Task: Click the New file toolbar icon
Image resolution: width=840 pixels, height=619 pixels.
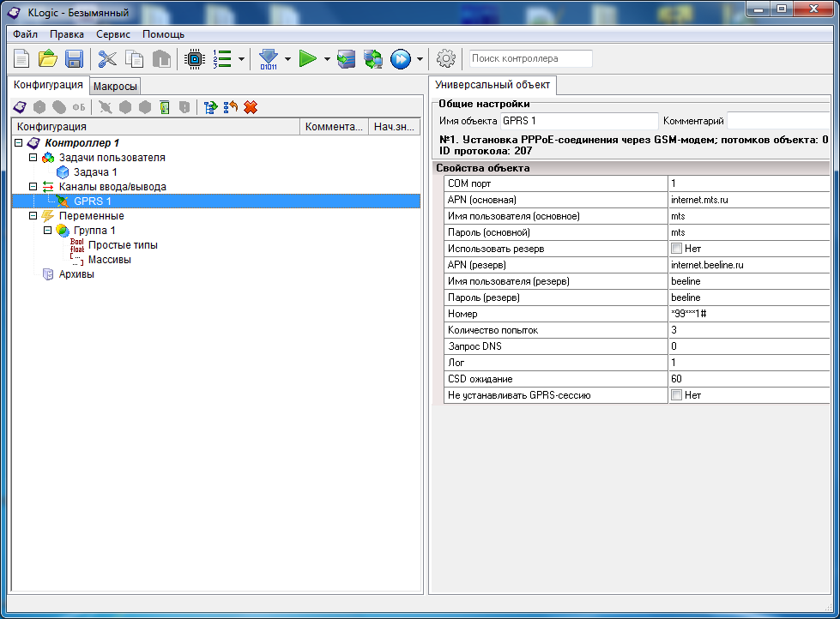Action: coord(21,59)
